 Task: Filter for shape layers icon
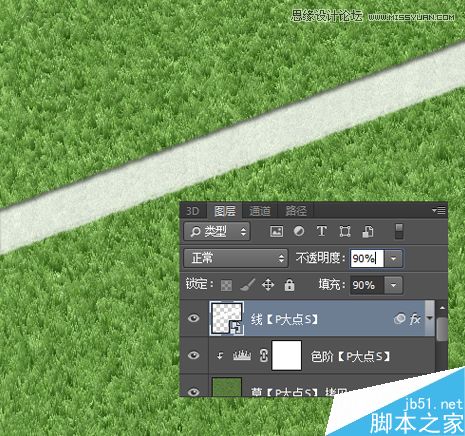tap(345, 231)
